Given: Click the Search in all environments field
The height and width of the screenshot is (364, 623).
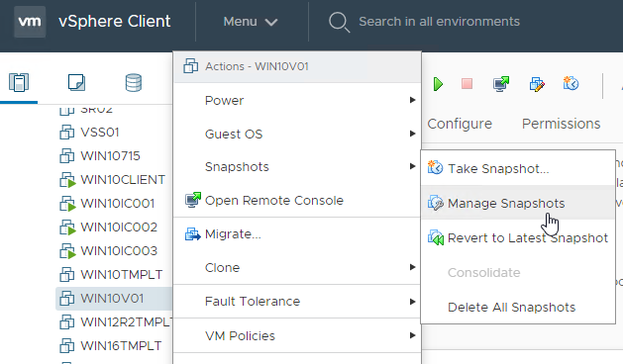Looking at the screenshot, I should coord(439,22).
